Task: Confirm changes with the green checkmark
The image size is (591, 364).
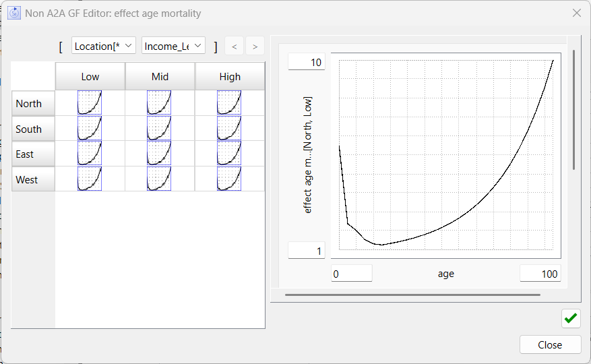Action: coord(571,318)
